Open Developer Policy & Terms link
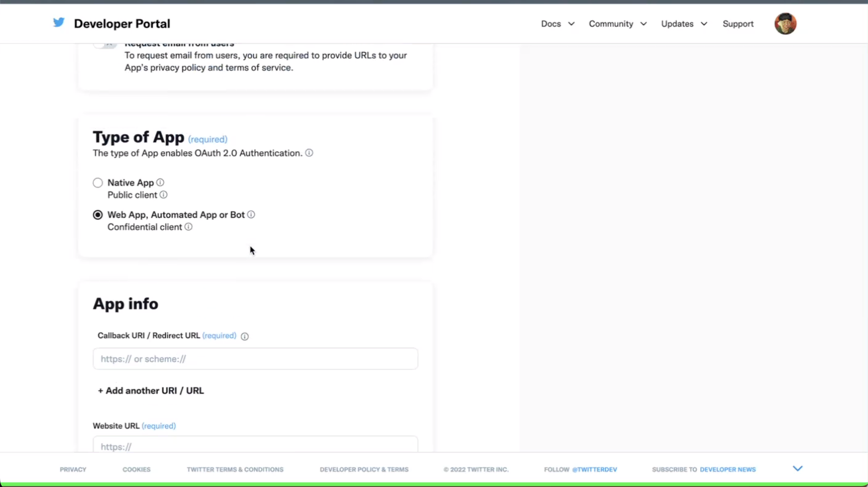Screen dimensions: 868x487 point(364,469)
